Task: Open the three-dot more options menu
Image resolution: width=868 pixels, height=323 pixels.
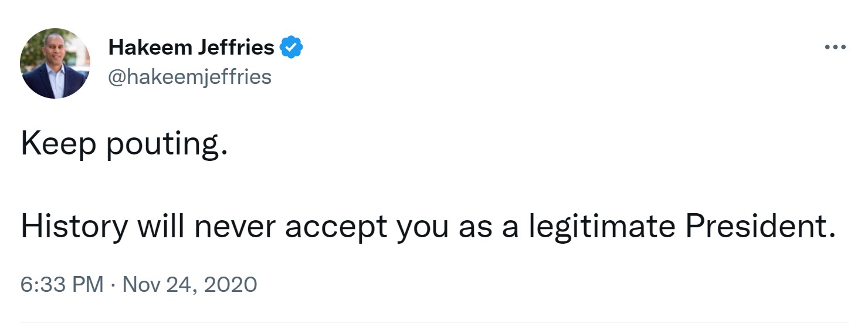Action: pyautogui.click(x=835, y=47)
